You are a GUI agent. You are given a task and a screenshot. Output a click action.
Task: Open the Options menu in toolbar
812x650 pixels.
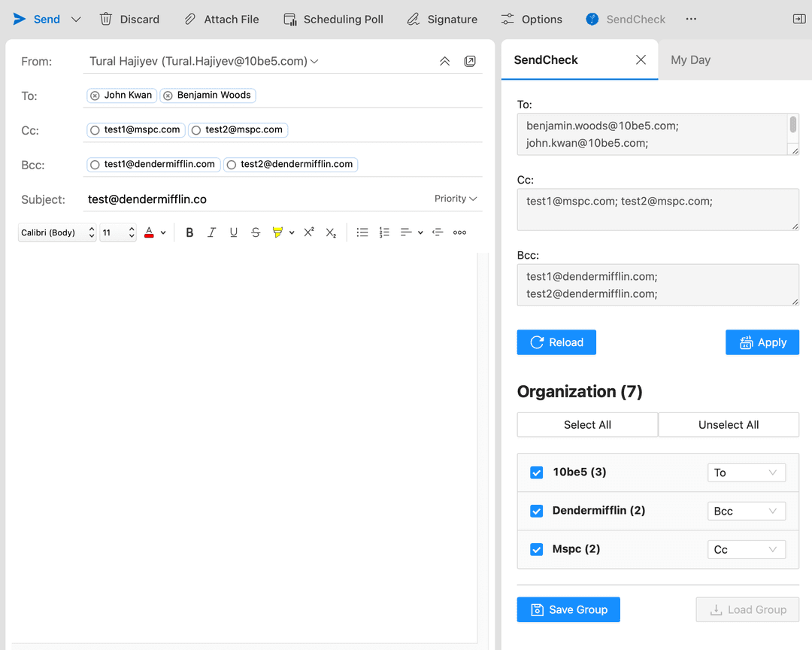(x=532, y=20)
